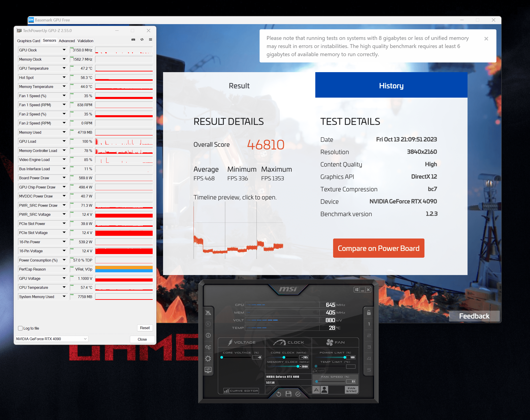Image resolution: width=530 pixels, height=420 pixels.
Task: Click GPU-Z title bar app icon
Action: pyautogui.click(x=19, y=30)
